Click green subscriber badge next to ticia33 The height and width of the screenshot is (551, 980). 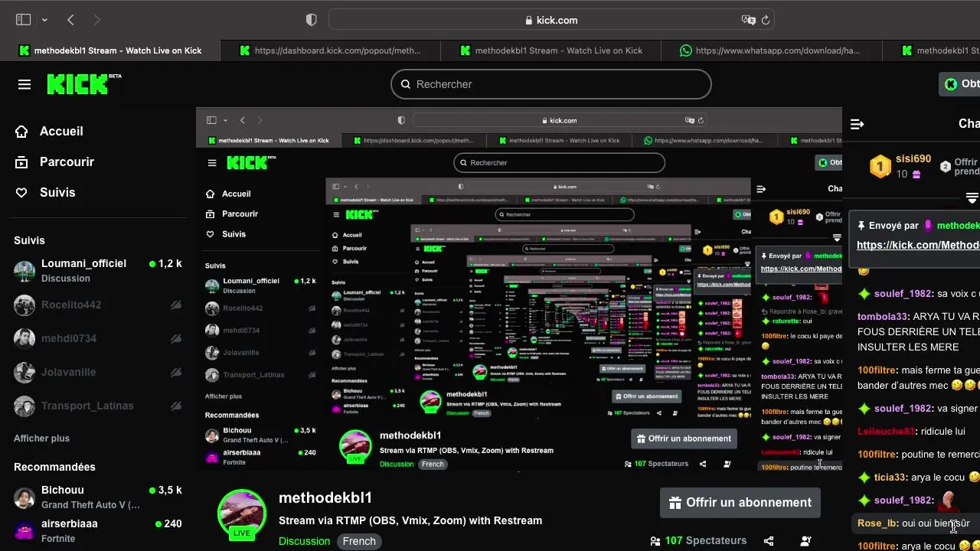(864, 477)
